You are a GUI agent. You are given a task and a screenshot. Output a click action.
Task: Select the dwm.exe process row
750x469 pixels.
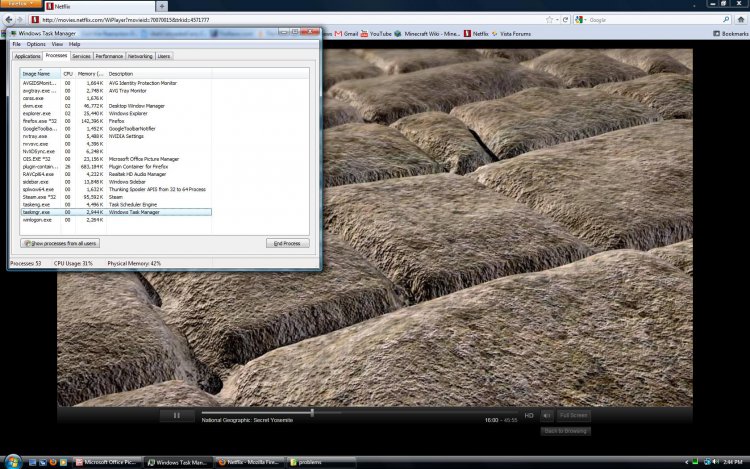click(x=116, y=106)
